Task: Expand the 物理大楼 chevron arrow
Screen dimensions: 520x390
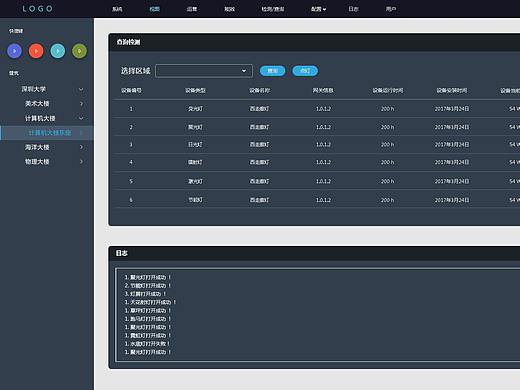Action: point(81,162)
